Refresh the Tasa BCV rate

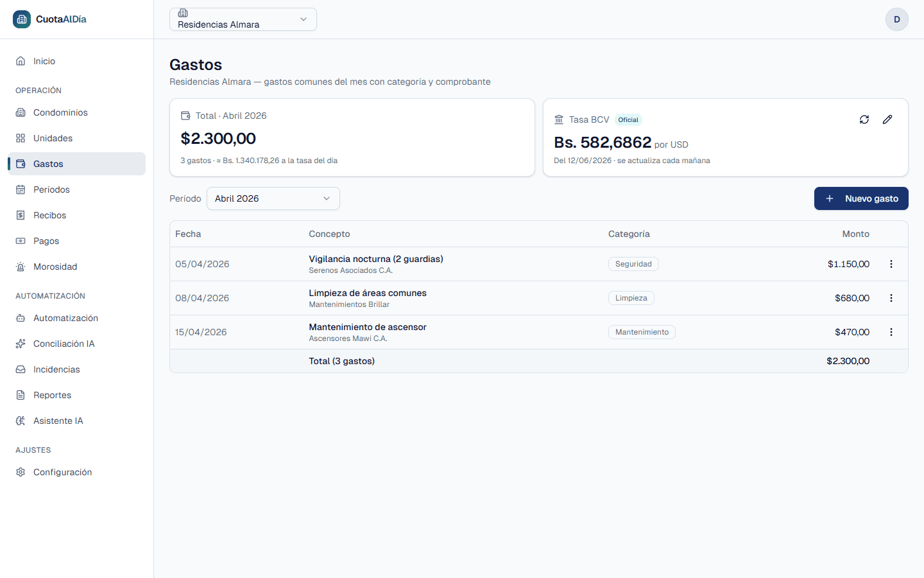point(864,119)
